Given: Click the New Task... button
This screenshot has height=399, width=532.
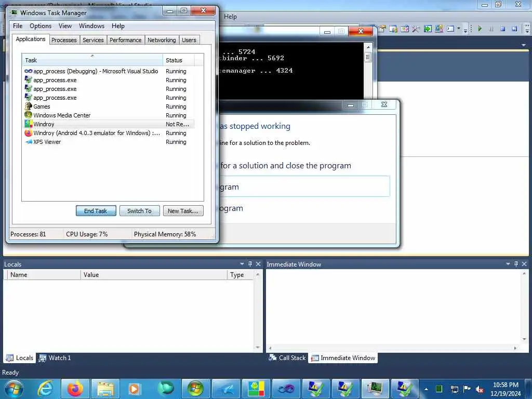Looking at the screenshot, I should click(183, 211).
